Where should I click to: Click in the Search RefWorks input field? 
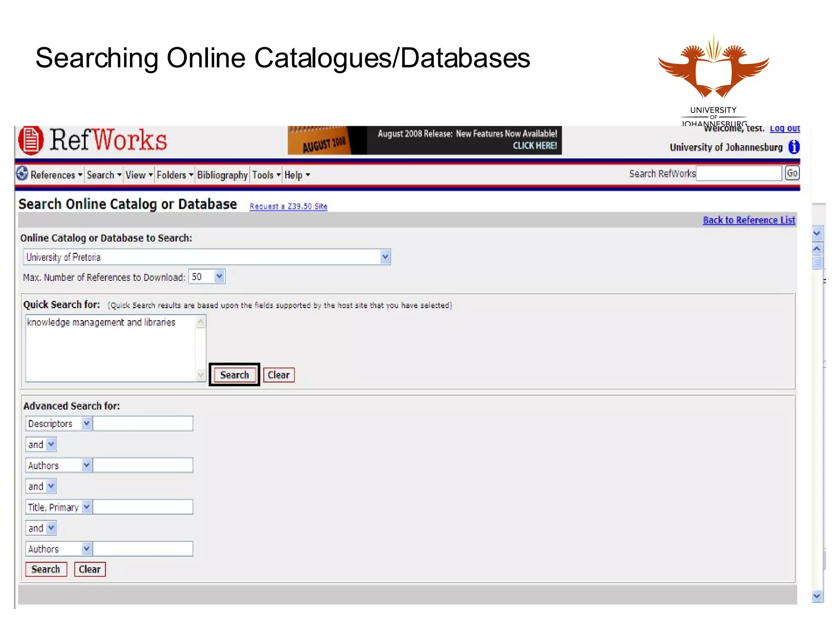click(739, 173)
